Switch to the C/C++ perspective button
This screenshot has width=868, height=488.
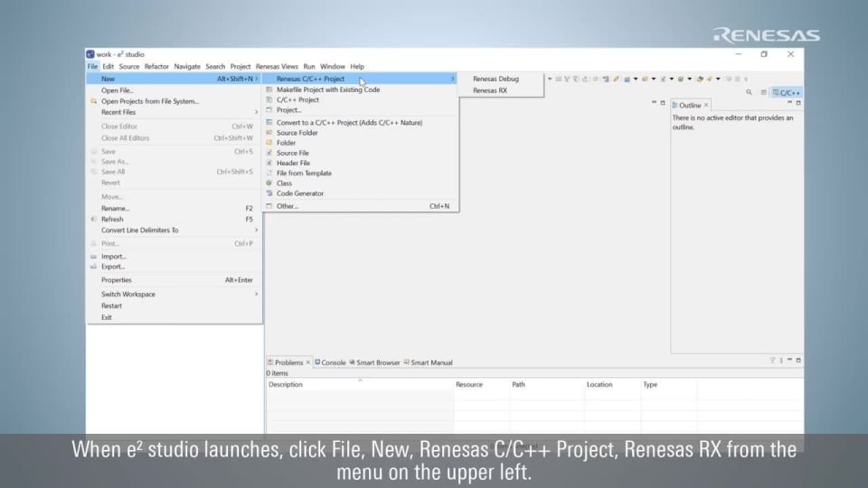pyautogui.click(x=787, y=92)
